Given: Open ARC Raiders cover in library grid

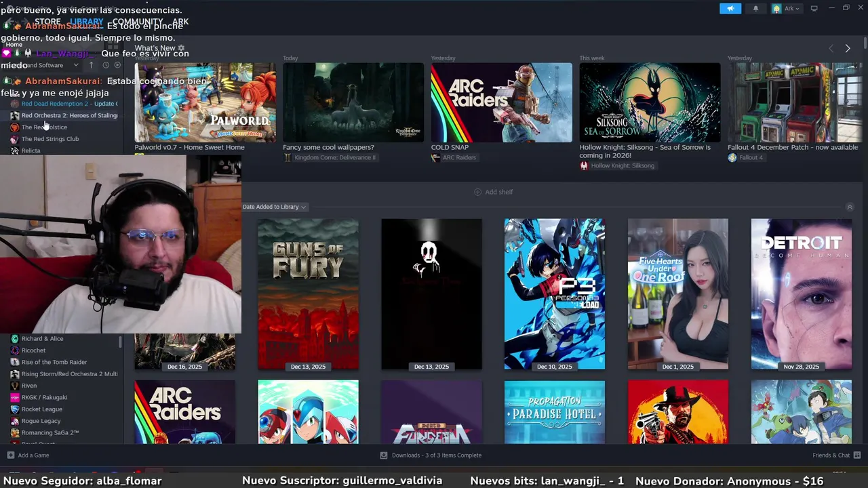Looking at the screenshot, I should point(185,412).
